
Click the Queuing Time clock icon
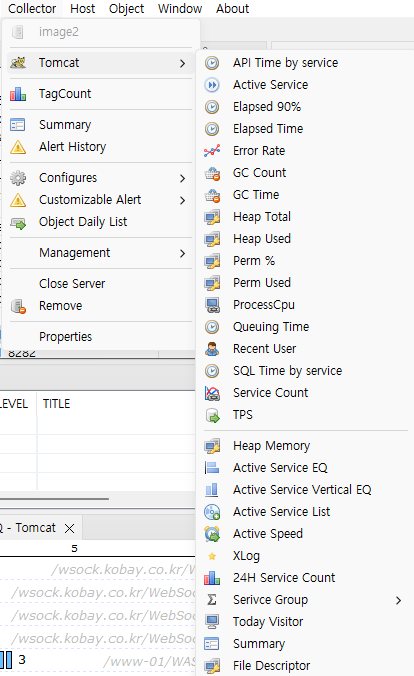pyautogui.click(x=212, y=327)
